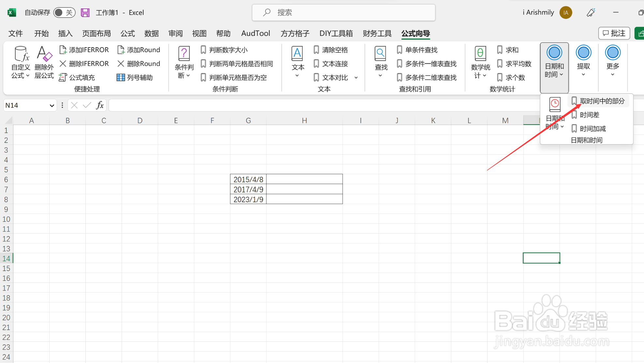Open the 数学统计 statistics icon menu
The image size is (644, 363).
click(481, 62)
